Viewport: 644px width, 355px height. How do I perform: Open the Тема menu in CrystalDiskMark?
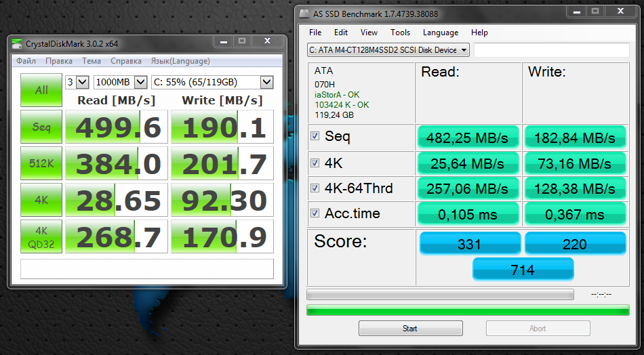(x=92, y=61)
